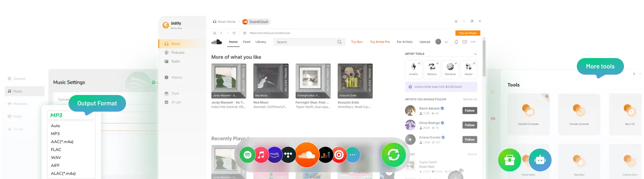Open the SoundCloud notifications bell
644x179 pixels.
pyautogui.click(x=456, y=42)
